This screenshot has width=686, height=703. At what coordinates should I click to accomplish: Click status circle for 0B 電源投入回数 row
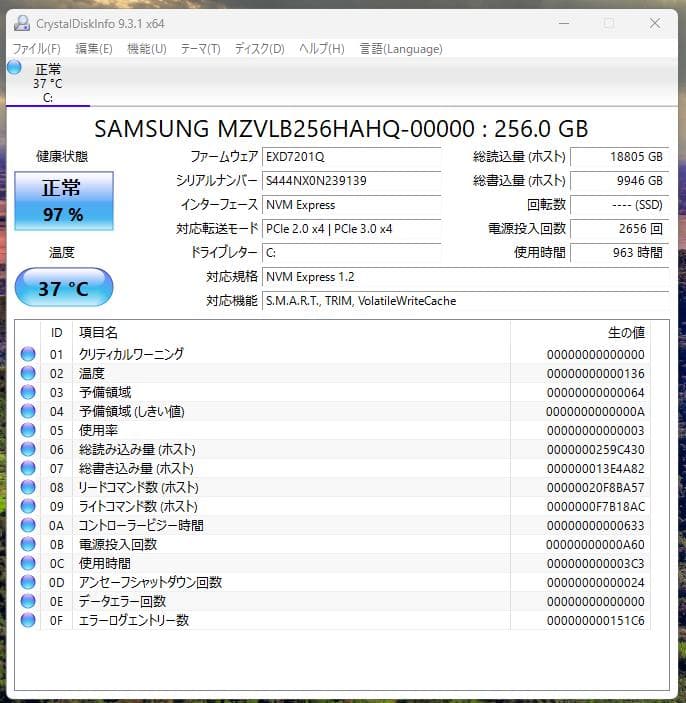[28, 544]
